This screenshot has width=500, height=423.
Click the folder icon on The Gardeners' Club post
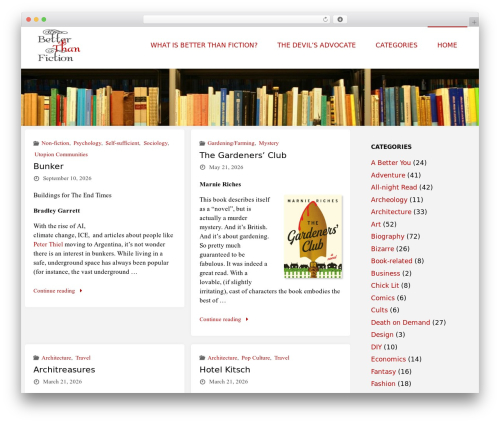[202, 143]
